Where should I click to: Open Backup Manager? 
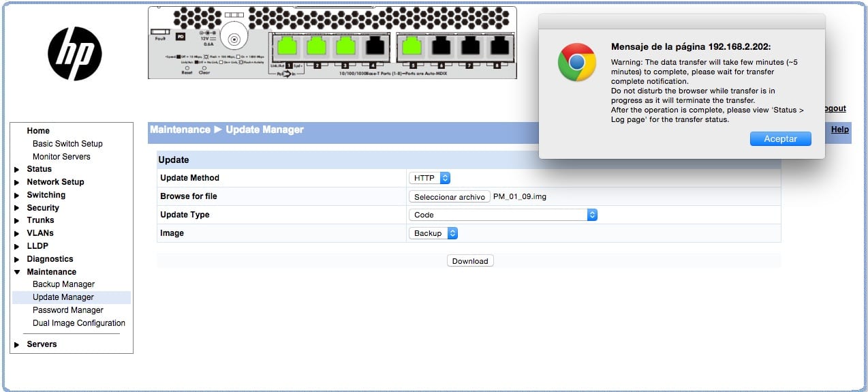coord(63,284)
